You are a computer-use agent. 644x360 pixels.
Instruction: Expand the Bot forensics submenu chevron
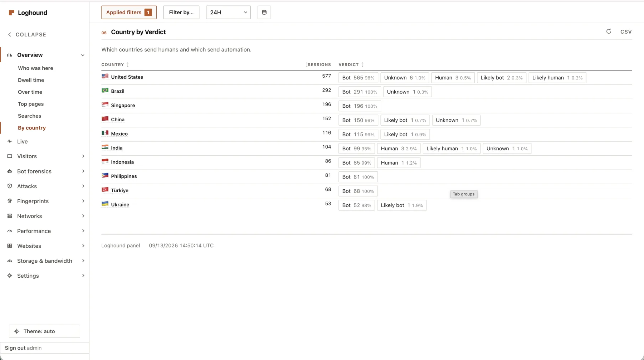pos(83,171)
